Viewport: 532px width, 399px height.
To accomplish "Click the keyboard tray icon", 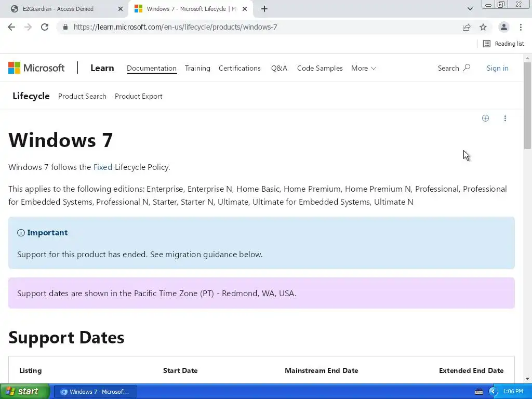I will tap(478, 392).
